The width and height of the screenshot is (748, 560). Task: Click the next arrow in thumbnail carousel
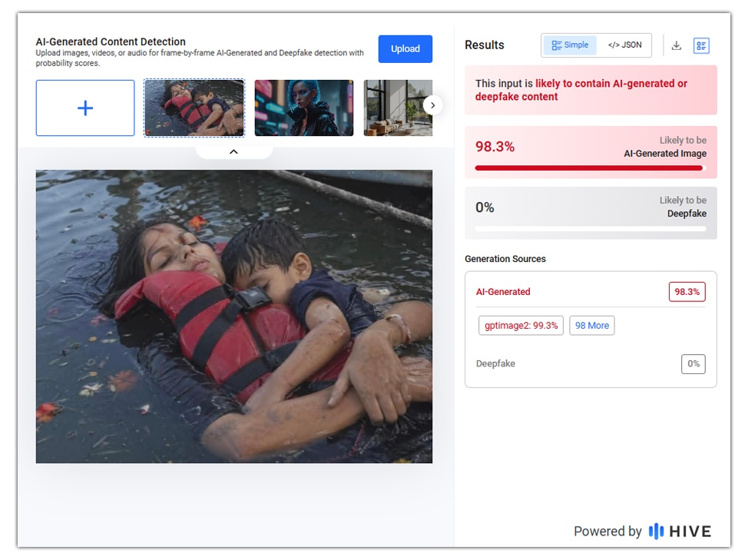point(432,105)
